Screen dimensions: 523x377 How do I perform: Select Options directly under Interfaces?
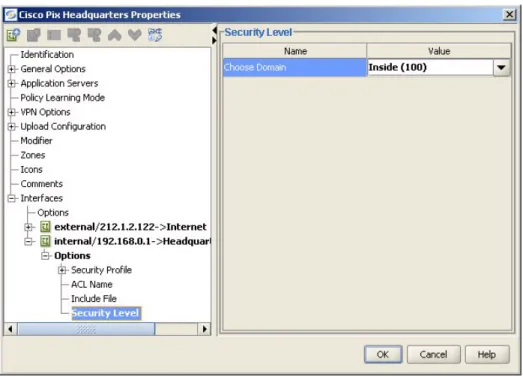coord(53,213)
